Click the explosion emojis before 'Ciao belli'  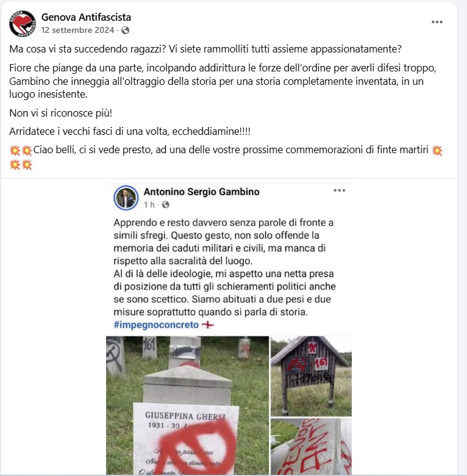(x=21, y=150)
